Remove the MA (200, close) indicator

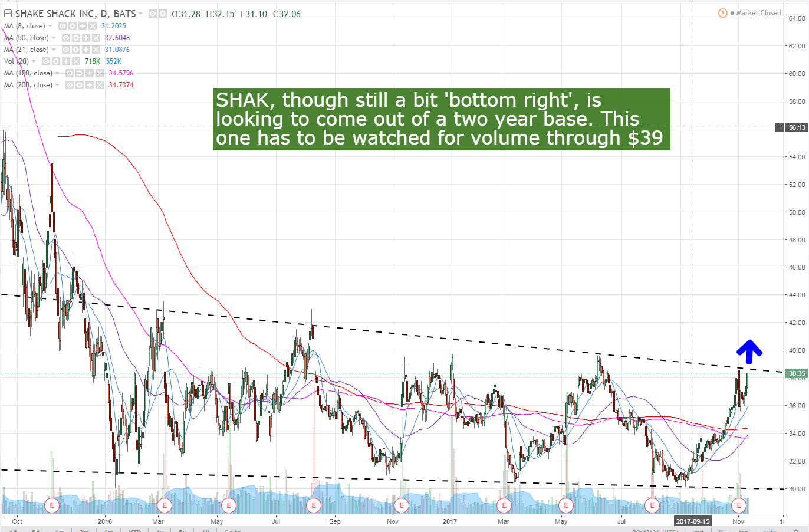pyautogui.click(x=99, y=85)
